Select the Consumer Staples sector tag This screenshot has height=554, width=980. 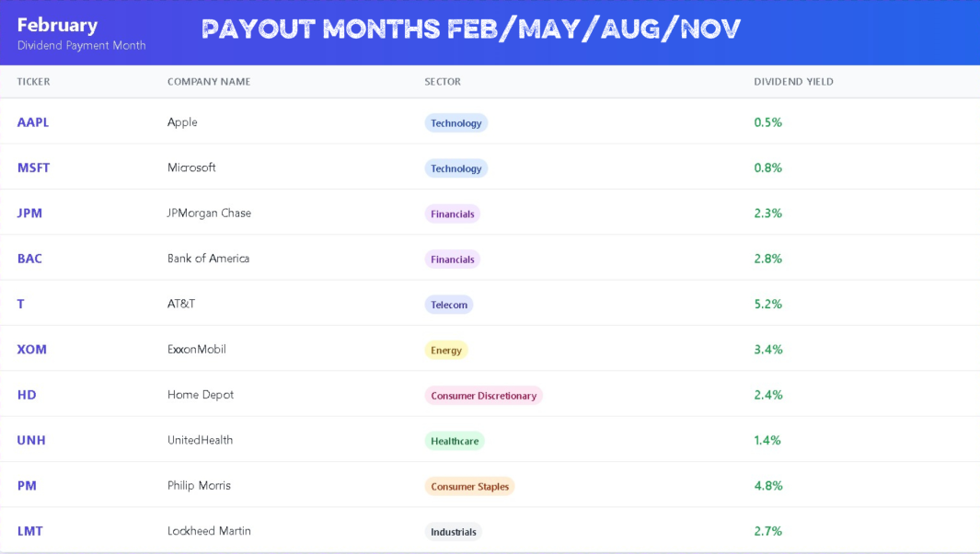[470, 487]
